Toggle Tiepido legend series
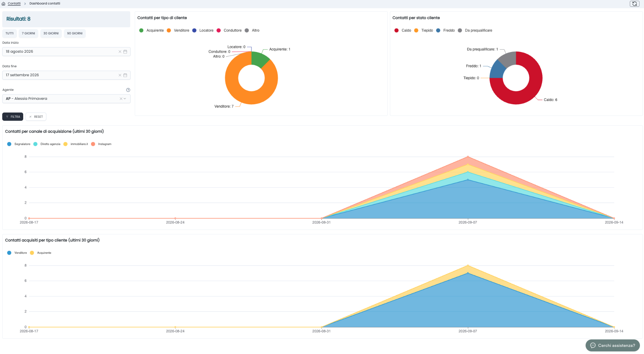Image resolution: width=644 pixels, height=354 pixels. point(424,31)
